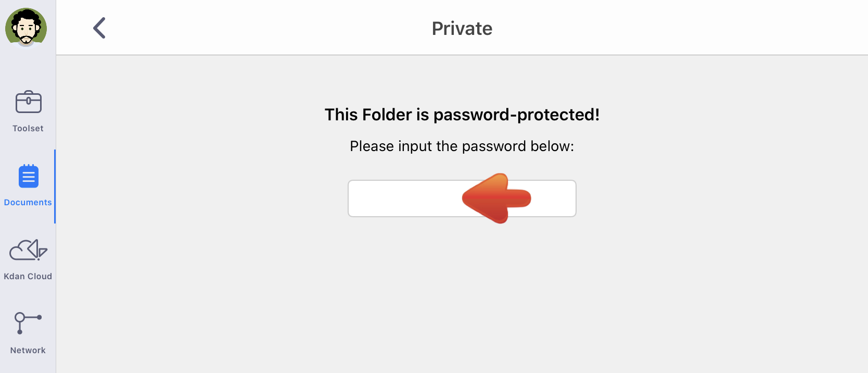Click the Private folder title
The height and width of the screenshot is (373, 868).
(x=462, y=28)
